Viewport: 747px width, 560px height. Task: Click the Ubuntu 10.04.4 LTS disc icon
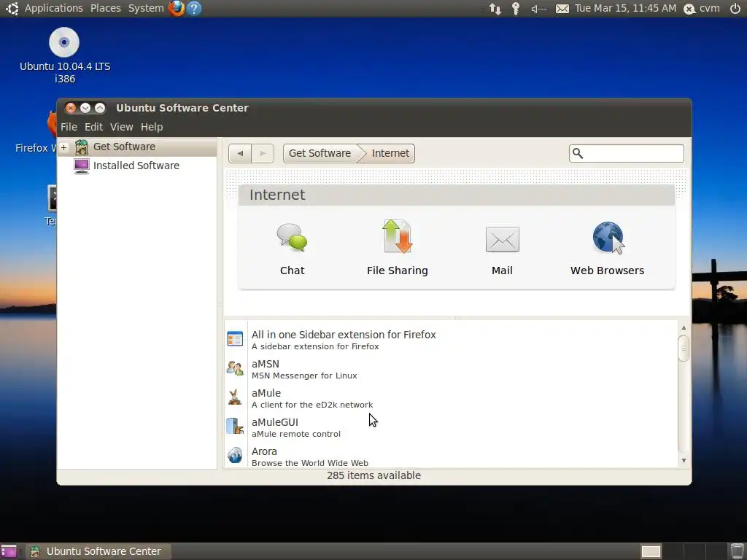(x=64, y=42)
